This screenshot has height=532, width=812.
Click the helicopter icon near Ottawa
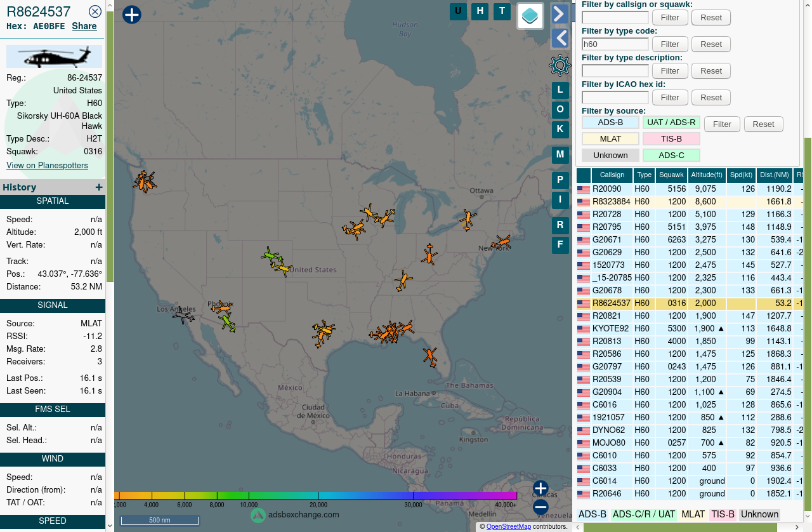[468, 220]
